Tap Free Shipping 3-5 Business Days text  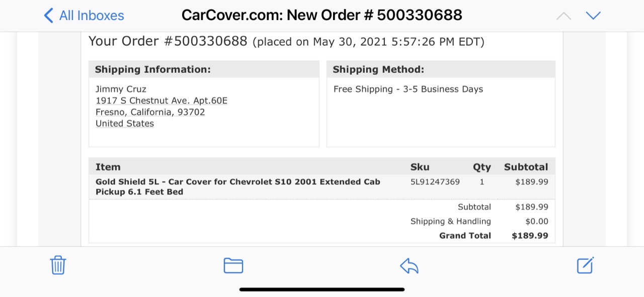coord(408,89)
